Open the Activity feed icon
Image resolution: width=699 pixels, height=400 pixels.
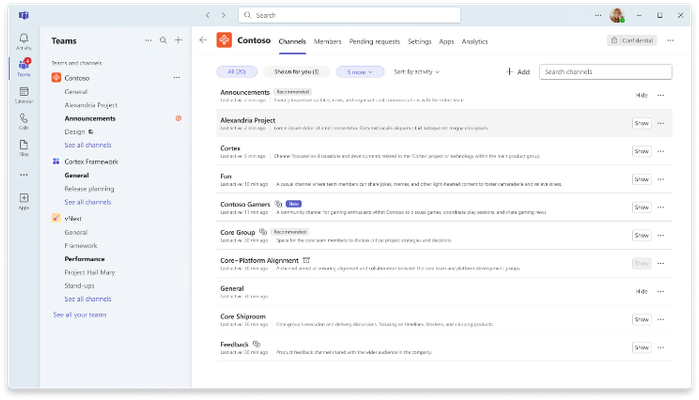pyautogui.click(x=24, y=41)
